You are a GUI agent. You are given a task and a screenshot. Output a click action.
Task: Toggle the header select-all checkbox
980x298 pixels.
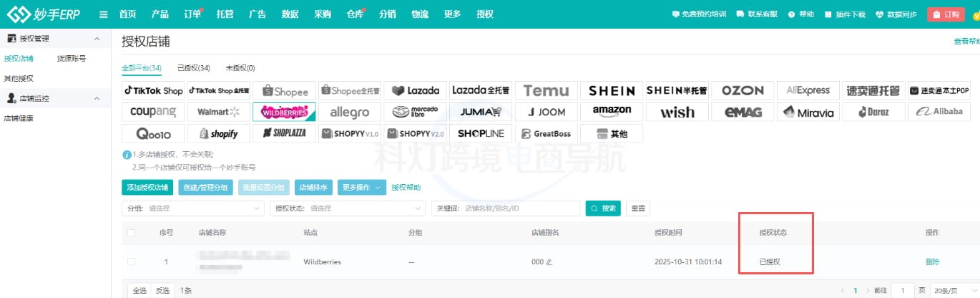click(131, 233)
